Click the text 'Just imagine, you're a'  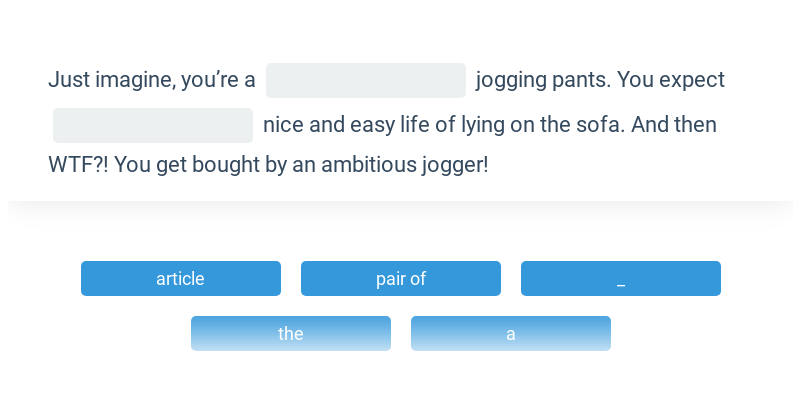[152, 80]
